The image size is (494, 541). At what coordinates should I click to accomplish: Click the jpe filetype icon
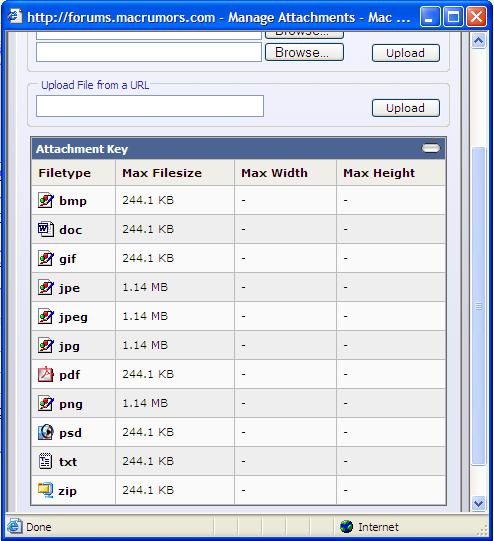[46, 287]
